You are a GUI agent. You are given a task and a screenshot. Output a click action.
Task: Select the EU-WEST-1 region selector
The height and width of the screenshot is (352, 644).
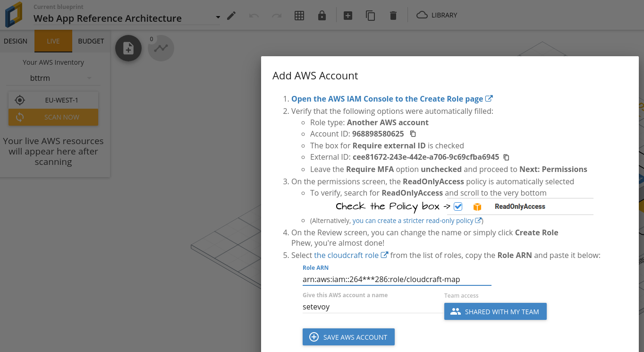click(x=53, y=100)
